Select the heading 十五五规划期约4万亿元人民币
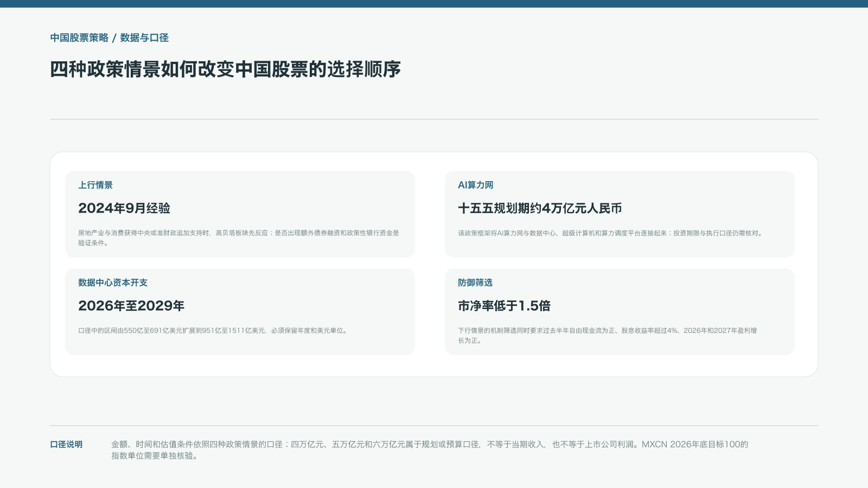868x488 pixels. pos(540,208)
